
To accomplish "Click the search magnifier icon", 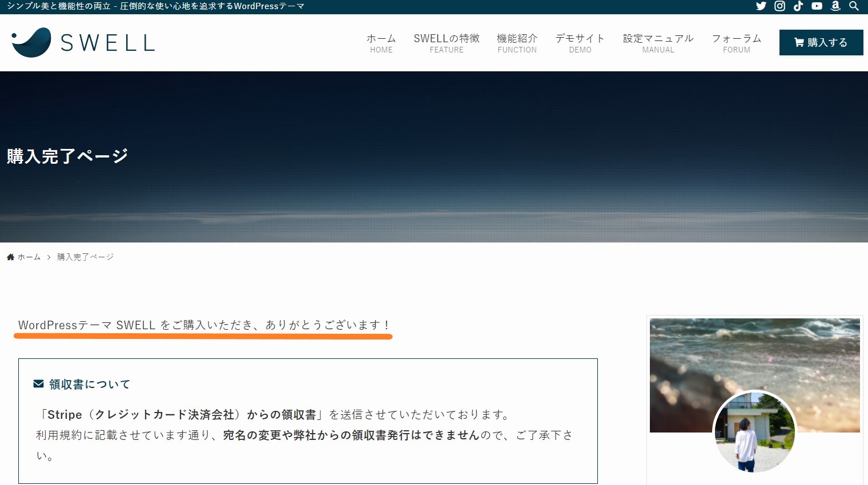I will [854, 6].
